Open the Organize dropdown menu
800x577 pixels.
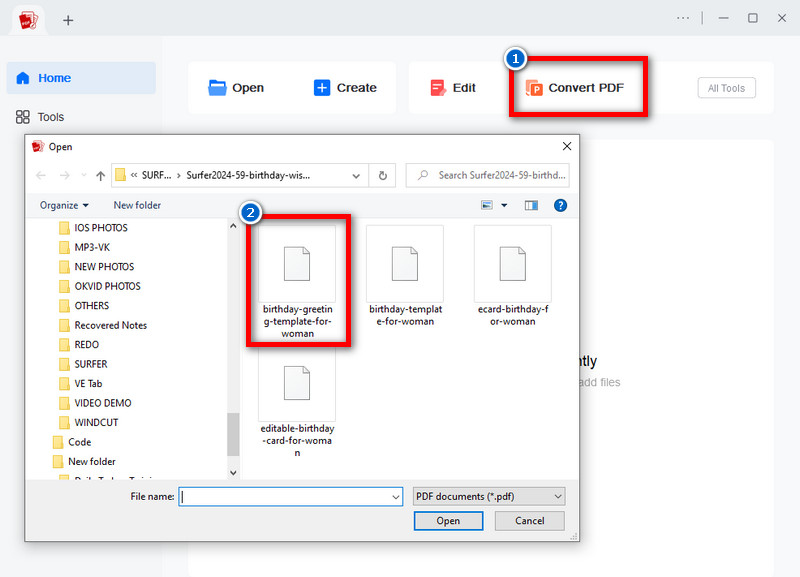point(64,205)
